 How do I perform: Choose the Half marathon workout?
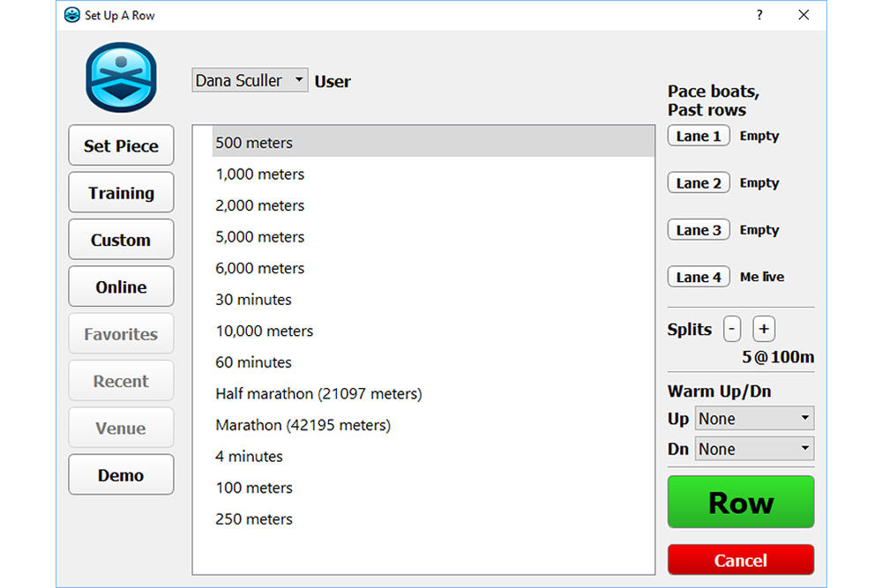click(x=318, y=393)
